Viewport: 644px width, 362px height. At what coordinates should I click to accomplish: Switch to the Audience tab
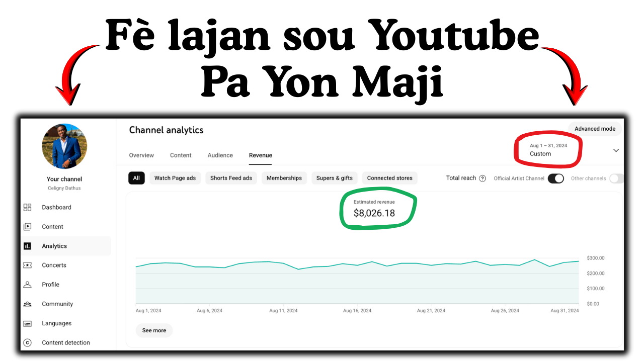220,155
